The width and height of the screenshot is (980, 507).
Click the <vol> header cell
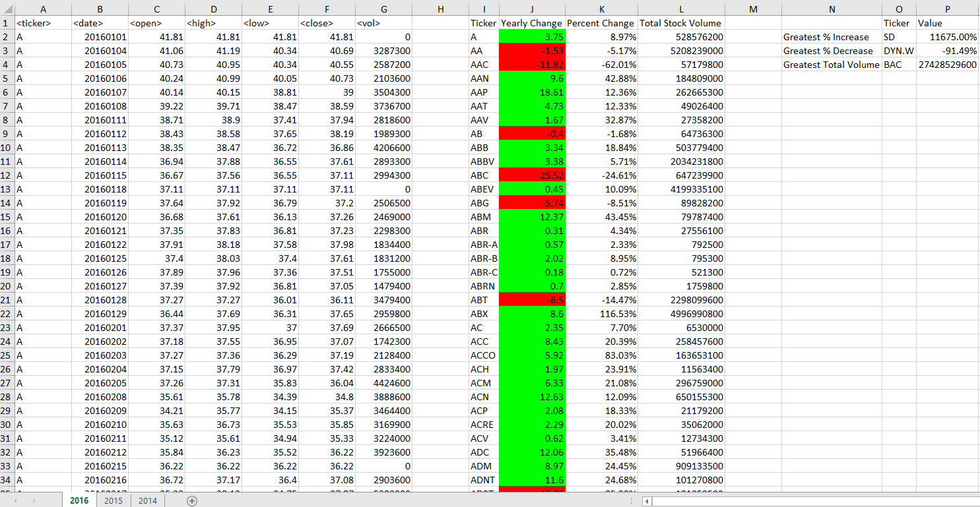[x=383, y=23]
